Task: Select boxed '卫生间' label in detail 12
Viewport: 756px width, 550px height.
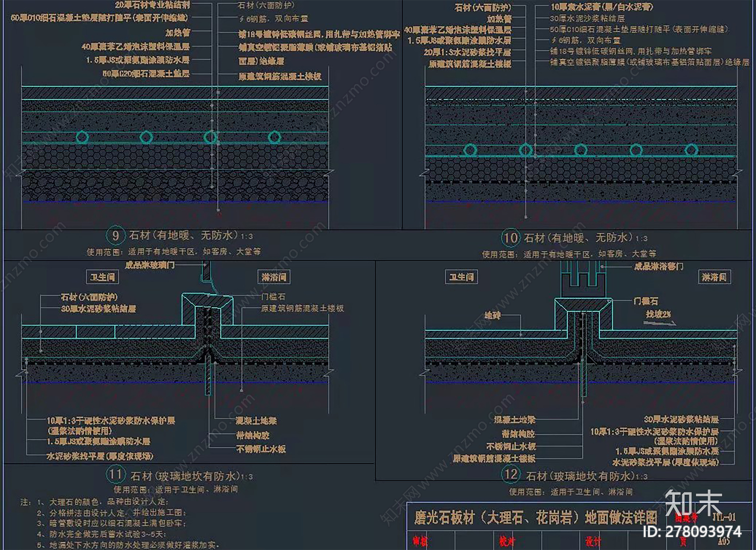Action: pyautogui.click(x=462, y=277)
